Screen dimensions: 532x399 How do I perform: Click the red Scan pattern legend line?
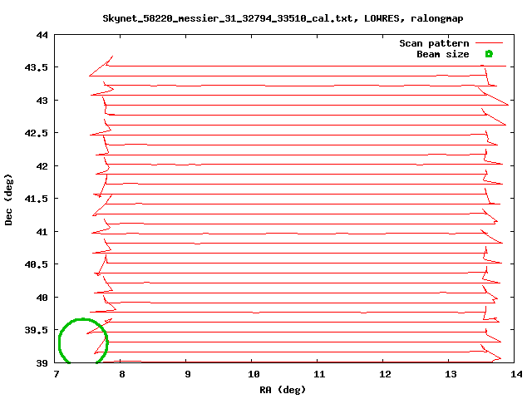coord(489,43)
